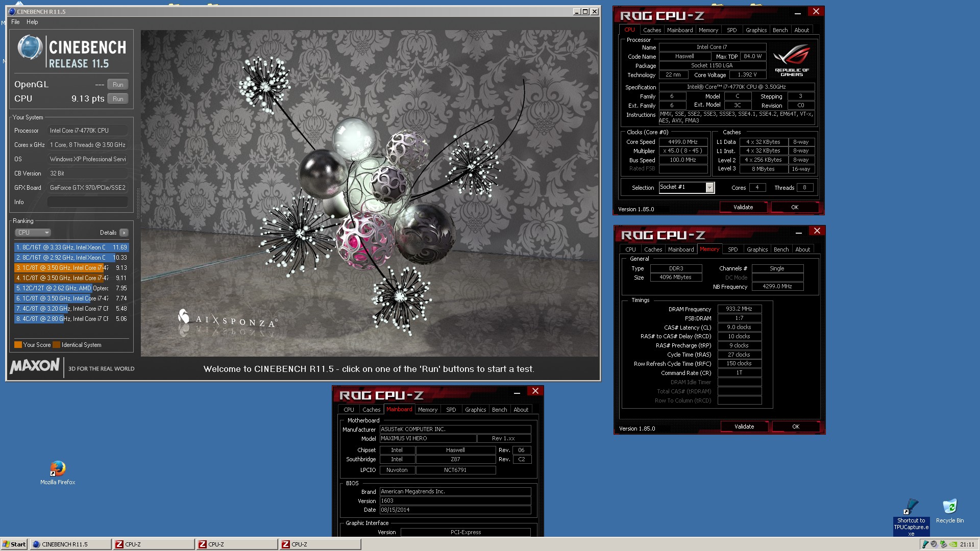Viewport: 980px width, 551px height.
Task: Open the CPU ranking type dropdown
Action: coord(33,233)
